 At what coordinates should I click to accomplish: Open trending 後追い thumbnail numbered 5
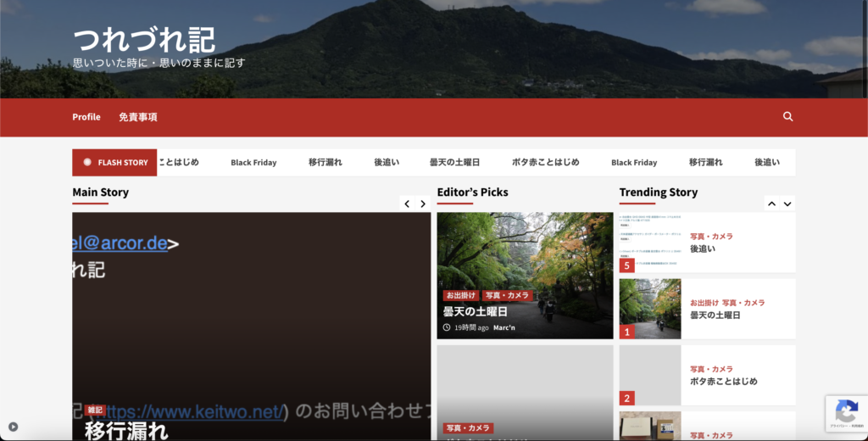(650, 243)
